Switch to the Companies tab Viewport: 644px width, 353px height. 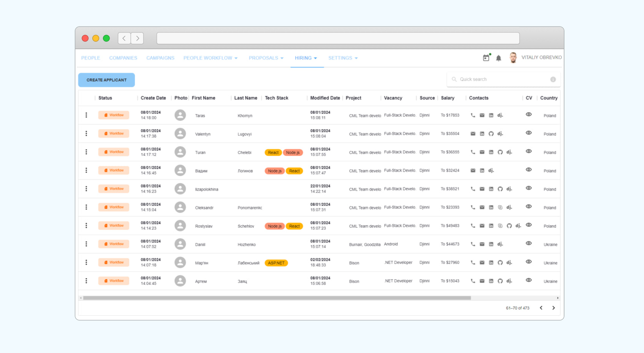pyautogui.click(x=123, y=58)
